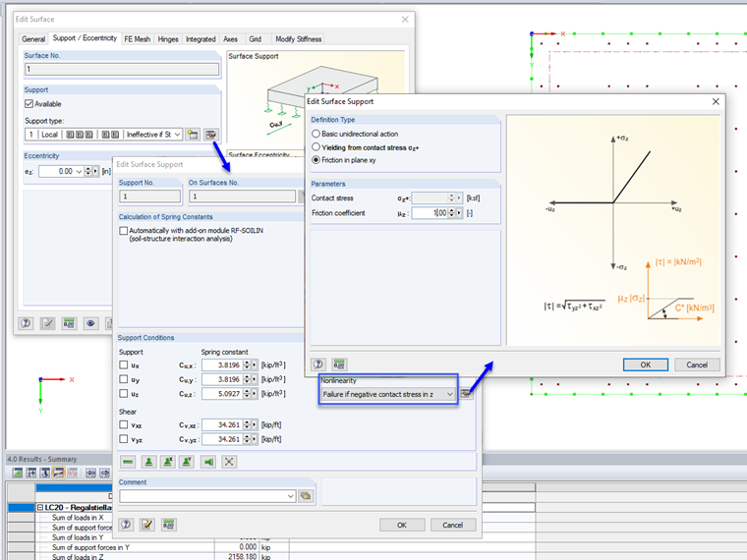Viewport: 747px width, 560px height.
Task: Open flyout arrow next to Cv,xz value
Action: tap(255, 424)
